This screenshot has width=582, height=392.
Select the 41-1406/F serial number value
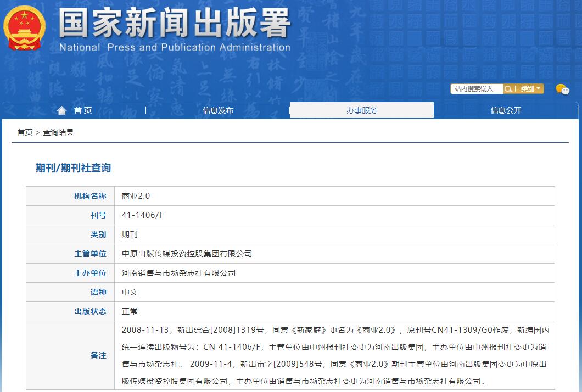pos(143,215)
